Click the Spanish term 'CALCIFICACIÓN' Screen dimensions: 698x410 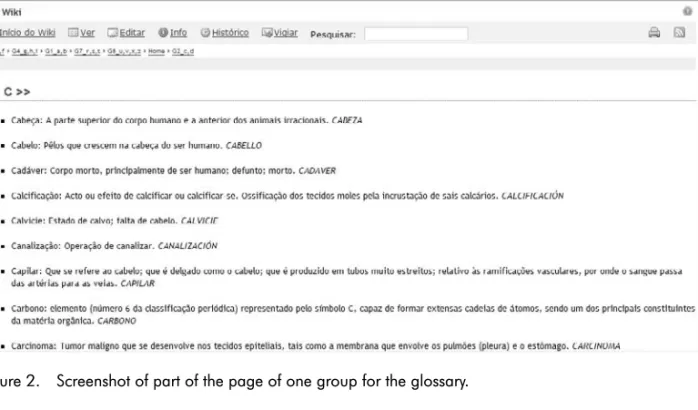tap(532, 196)
